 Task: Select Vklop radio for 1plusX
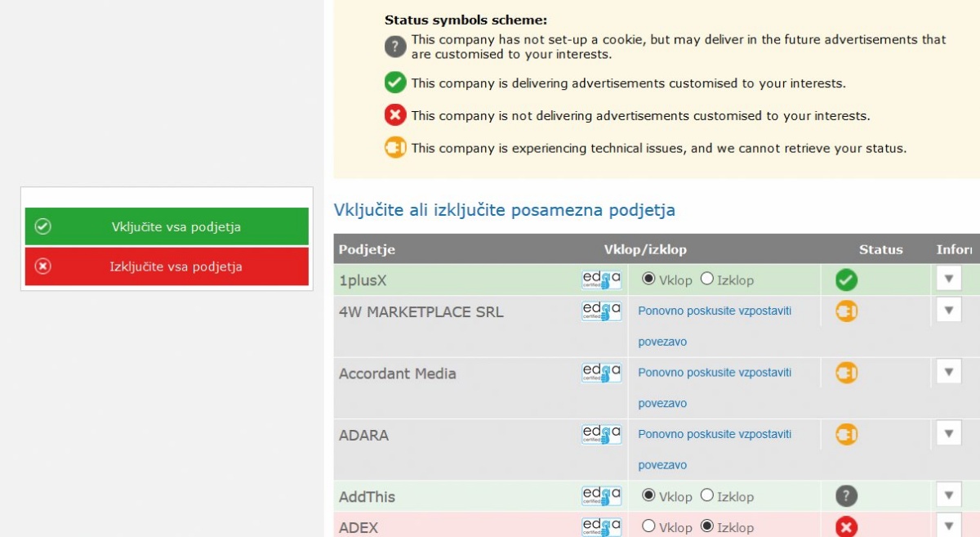coord(648,279)
